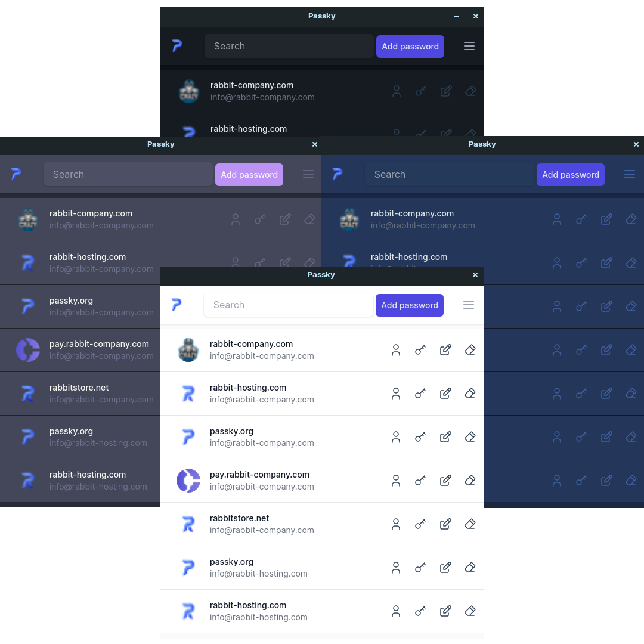
Task: Click Add password in white window
Action: [x=410, y=305]
